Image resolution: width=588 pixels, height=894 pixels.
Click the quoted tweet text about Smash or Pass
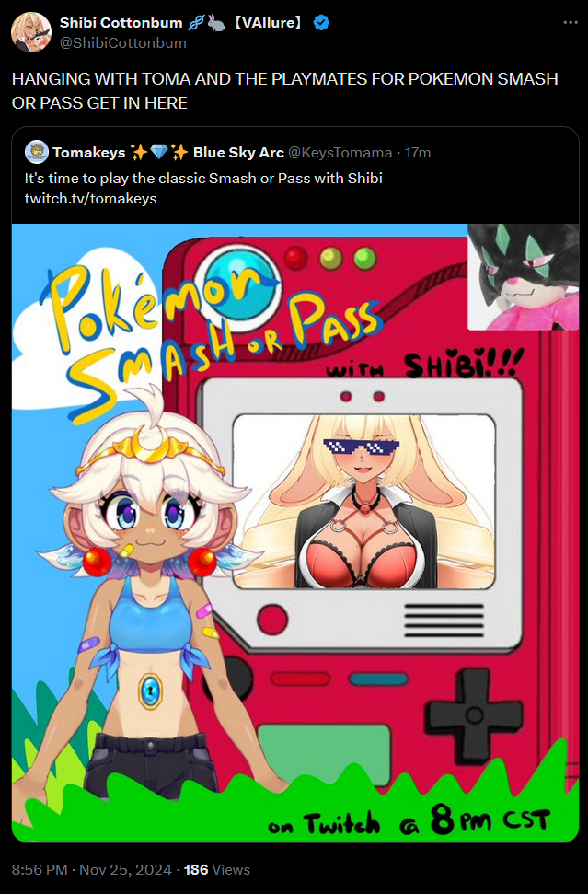point(203,179)
